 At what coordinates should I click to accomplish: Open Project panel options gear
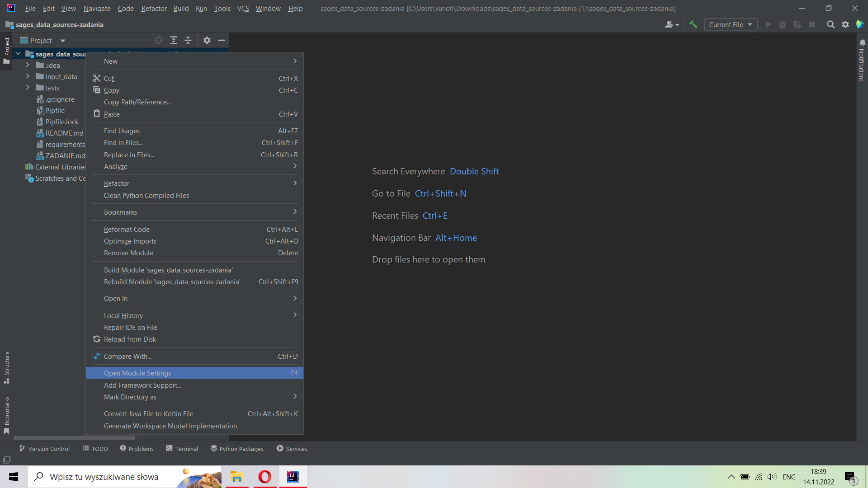tap(207, 40)
